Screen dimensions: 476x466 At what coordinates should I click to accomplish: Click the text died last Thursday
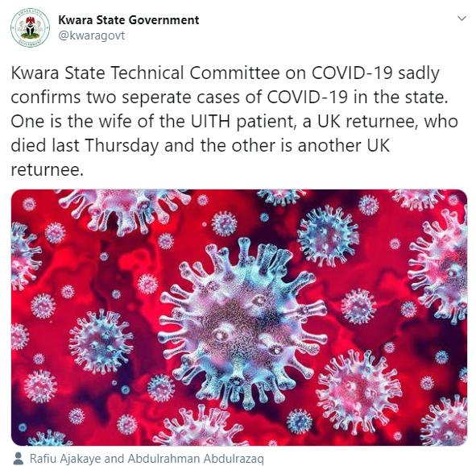click(x=85, y=145)
